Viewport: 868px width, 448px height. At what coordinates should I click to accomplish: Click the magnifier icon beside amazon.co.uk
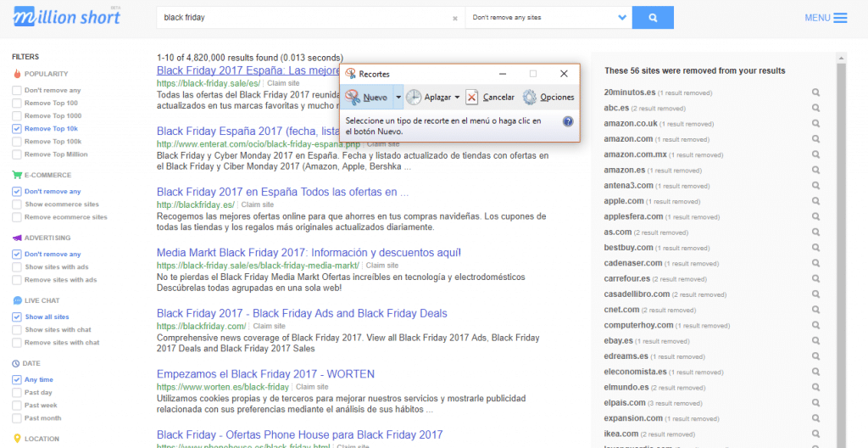pos(816,124)
